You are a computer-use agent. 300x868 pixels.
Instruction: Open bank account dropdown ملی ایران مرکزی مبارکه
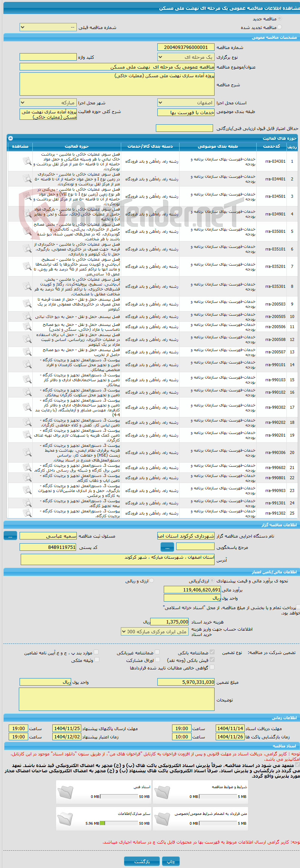[x=155, y=631]
